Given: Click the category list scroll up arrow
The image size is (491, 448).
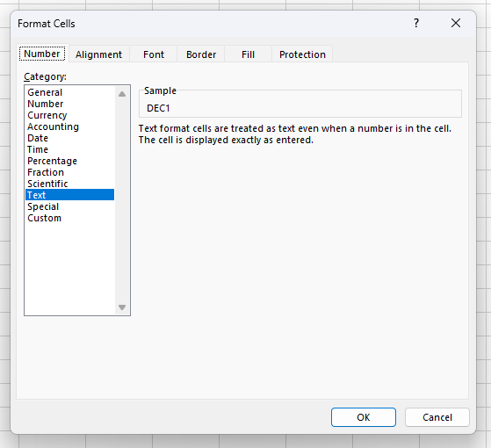Looking at the screenshot, I should click(x=122, y=94).
